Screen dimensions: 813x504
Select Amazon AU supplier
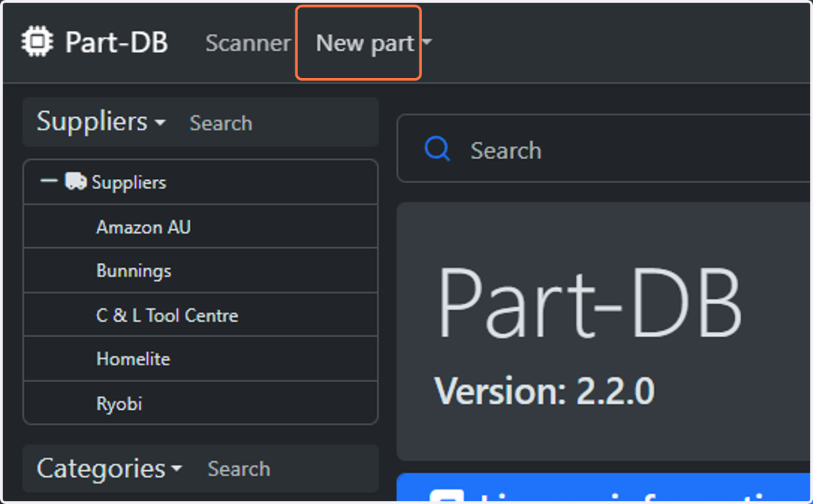tap(201, 226)
